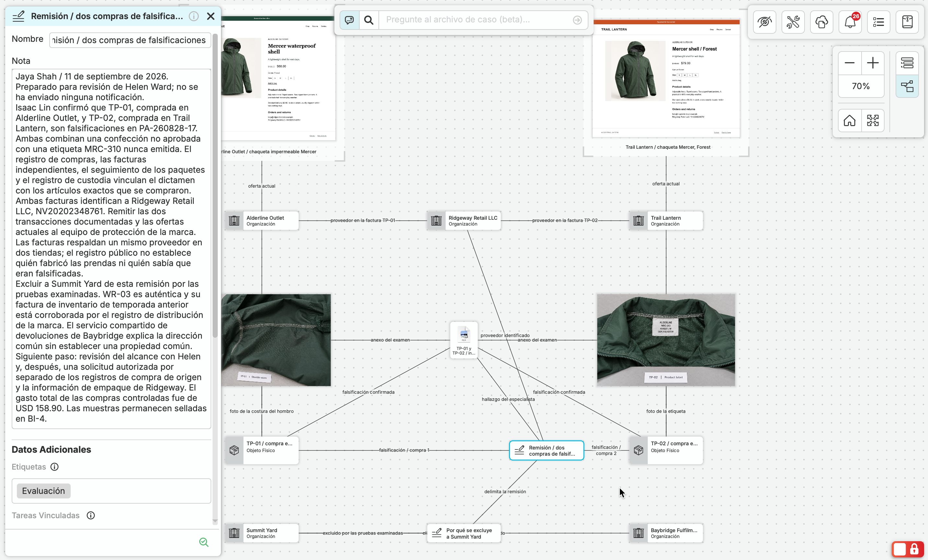Screen dimensions: 928x560
Task: Click the 'hallazgo del especialista' edge label
Action: (x=508, y=399)
